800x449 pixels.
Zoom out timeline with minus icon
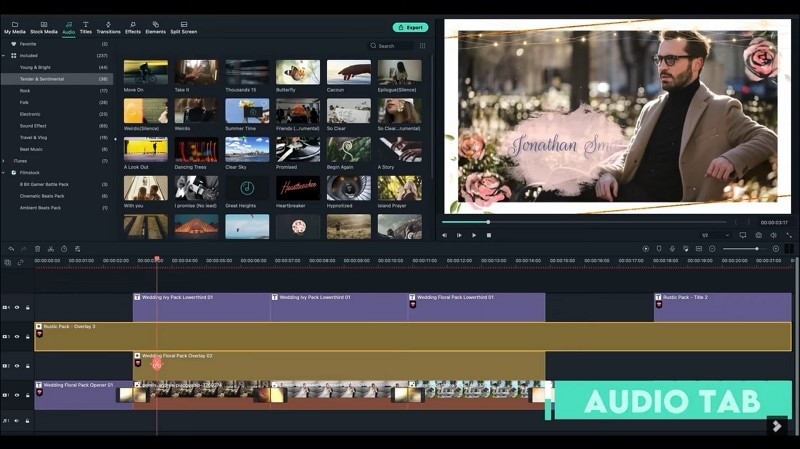point(712,248)
